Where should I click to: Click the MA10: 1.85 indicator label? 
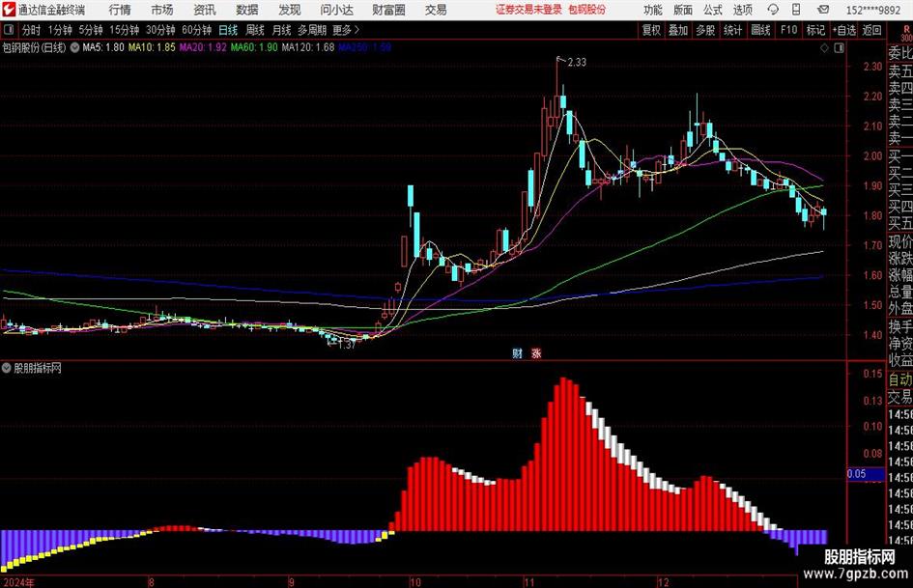(x=152, y=47)
